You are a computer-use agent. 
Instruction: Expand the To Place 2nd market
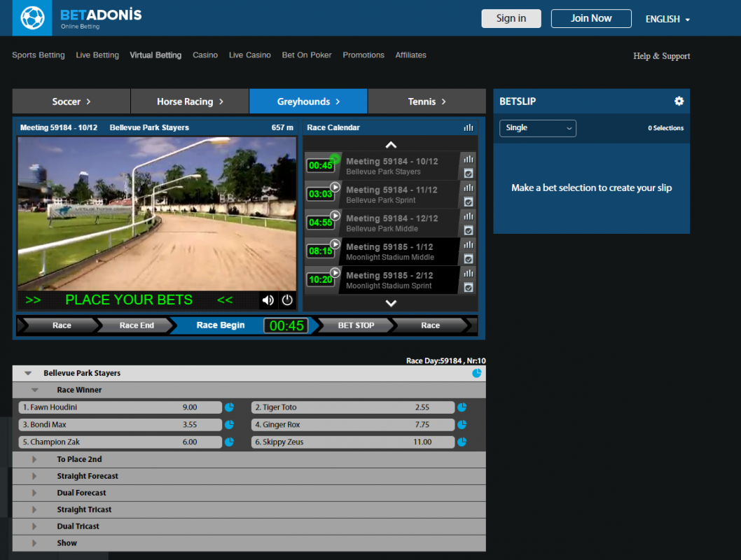click(x=34, y=459)
